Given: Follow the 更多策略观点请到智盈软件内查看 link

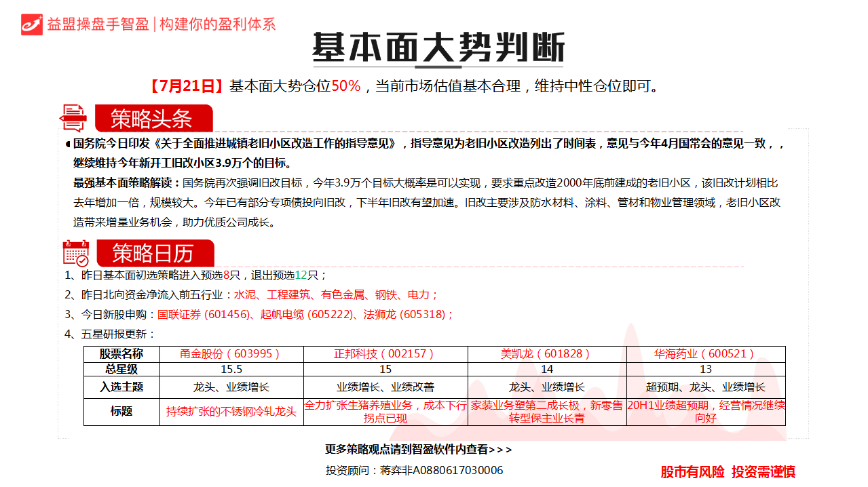Looking at the screenshot, I should 418,449.
